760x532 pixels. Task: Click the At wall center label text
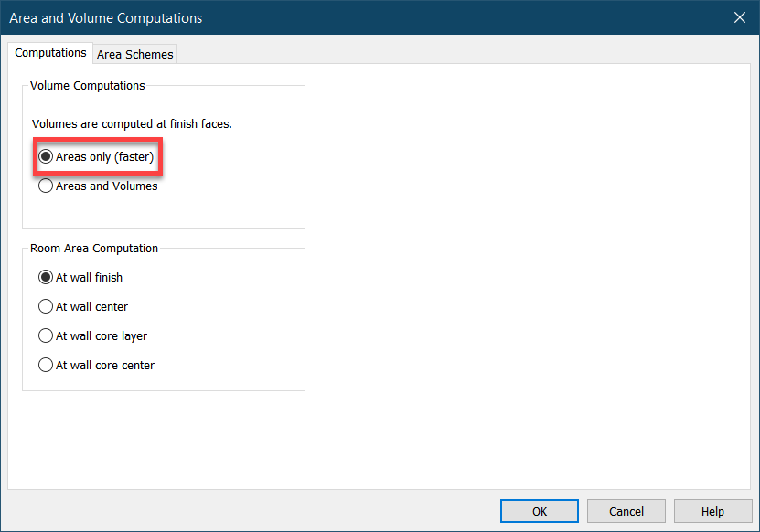click(x=91, y=306)
